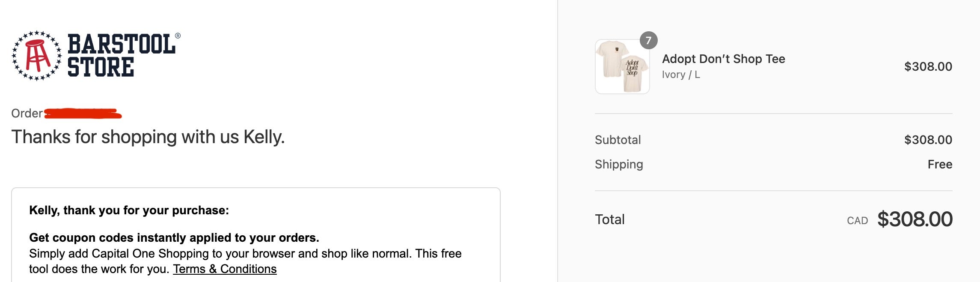980x282 pixels.
Task: Click the quantity badge showing 7
Action: click(648, 40)
